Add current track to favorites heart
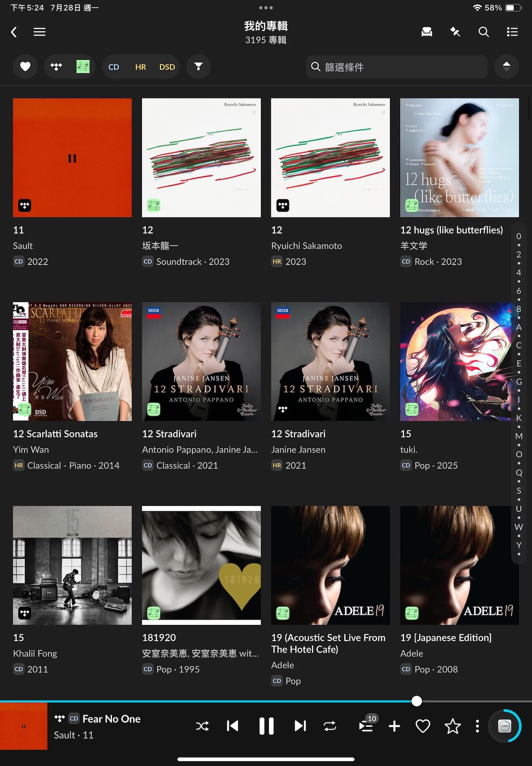This screenshot has width=532, height=766. 422,726
